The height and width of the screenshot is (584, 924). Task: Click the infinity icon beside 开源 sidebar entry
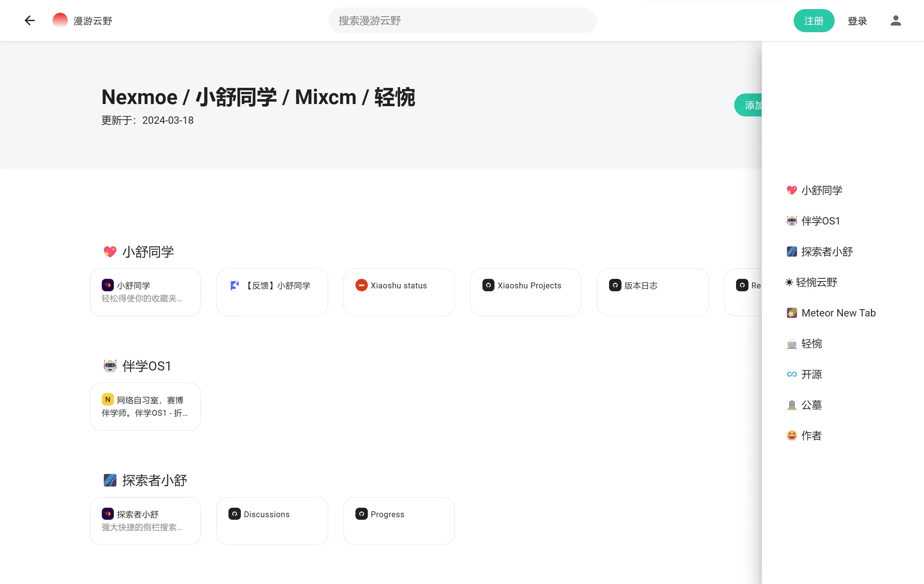792,374
